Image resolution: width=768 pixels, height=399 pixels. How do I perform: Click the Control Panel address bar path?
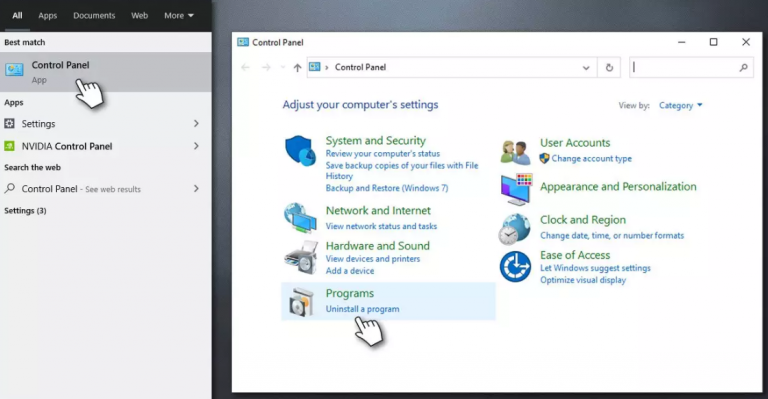coord(360,68)
